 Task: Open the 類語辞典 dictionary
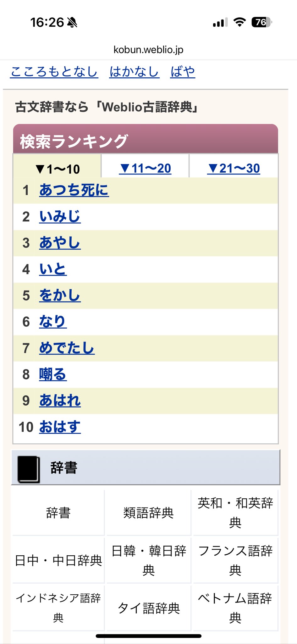(148, 513)
